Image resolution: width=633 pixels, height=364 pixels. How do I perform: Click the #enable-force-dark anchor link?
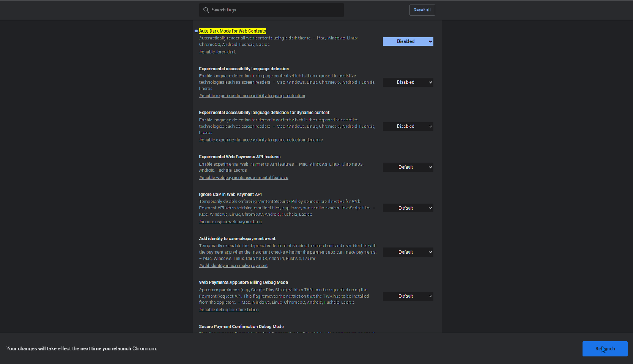217,52
